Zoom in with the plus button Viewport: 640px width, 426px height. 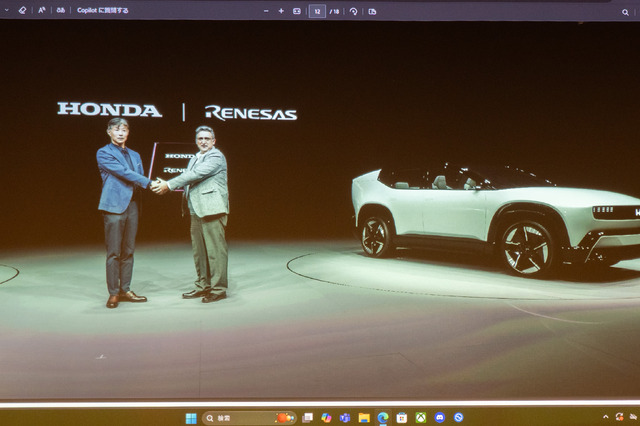point(281,11)
